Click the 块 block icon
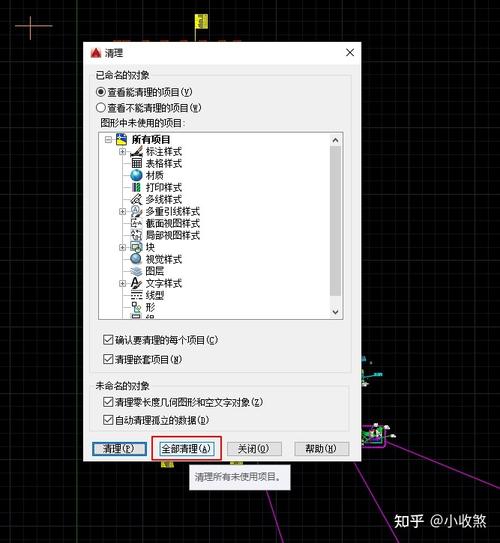The width and height of the screenshot is (500, 543). click(x=136, y=247)
